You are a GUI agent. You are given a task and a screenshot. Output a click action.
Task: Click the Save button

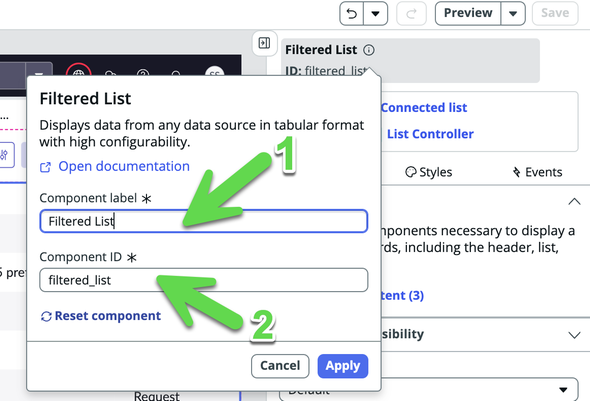(x=555, y=13)
